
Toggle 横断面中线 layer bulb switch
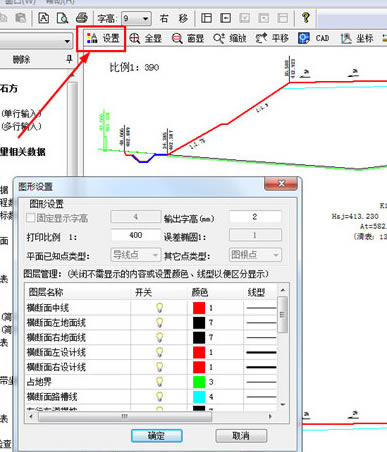click(x=160, y=308)
